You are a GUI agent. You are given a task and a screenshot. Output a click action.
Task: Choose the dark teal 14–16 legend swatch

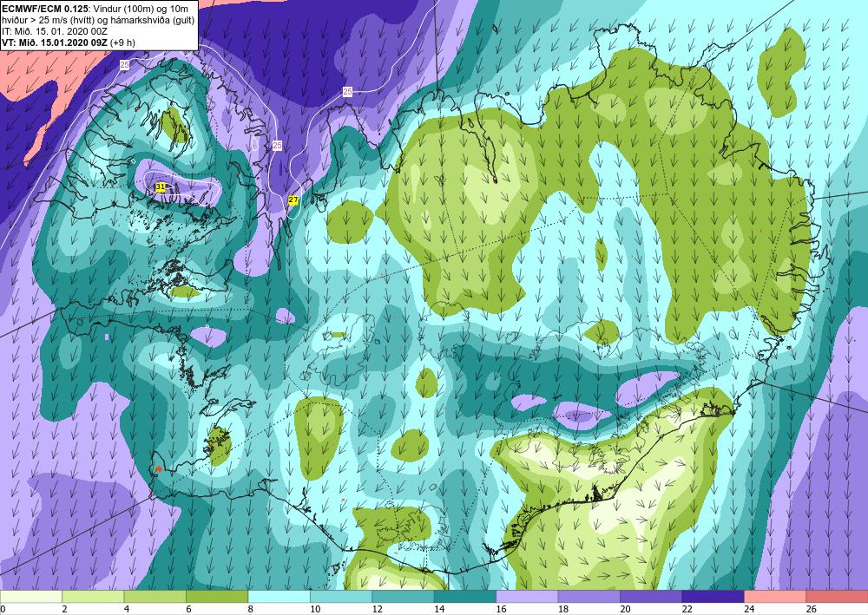pyautogui.click(x=465, y=597)
